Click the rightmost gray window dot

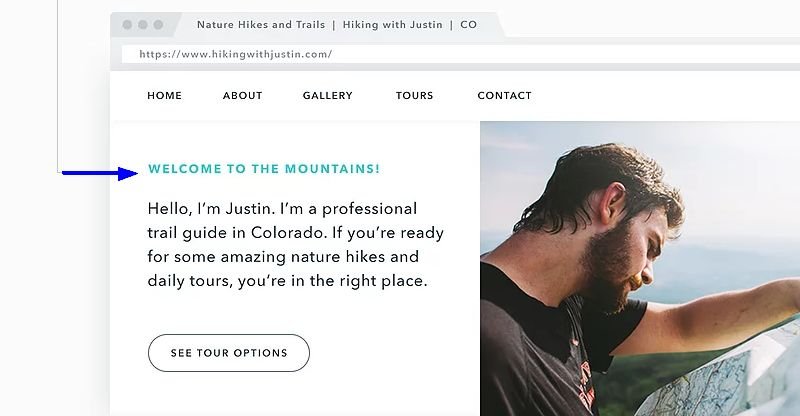pos(158,25)
